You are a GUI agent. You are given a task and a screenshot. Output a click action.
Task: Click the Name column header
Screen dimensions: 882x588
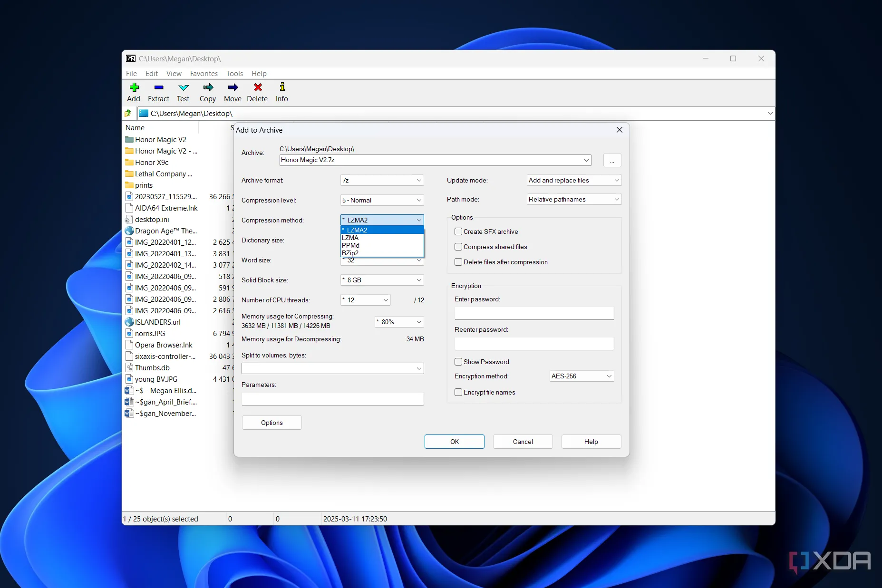point(161,127)
